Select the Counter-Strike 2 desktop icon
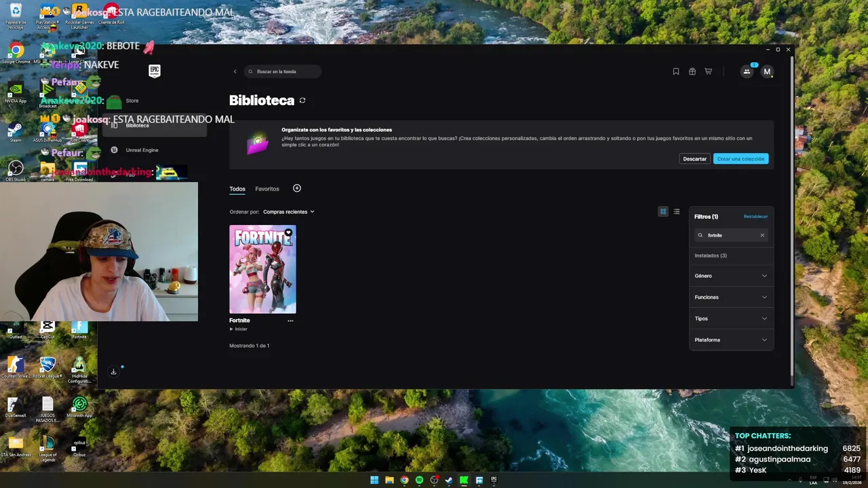868x488 pixels. tap(16, 368)
